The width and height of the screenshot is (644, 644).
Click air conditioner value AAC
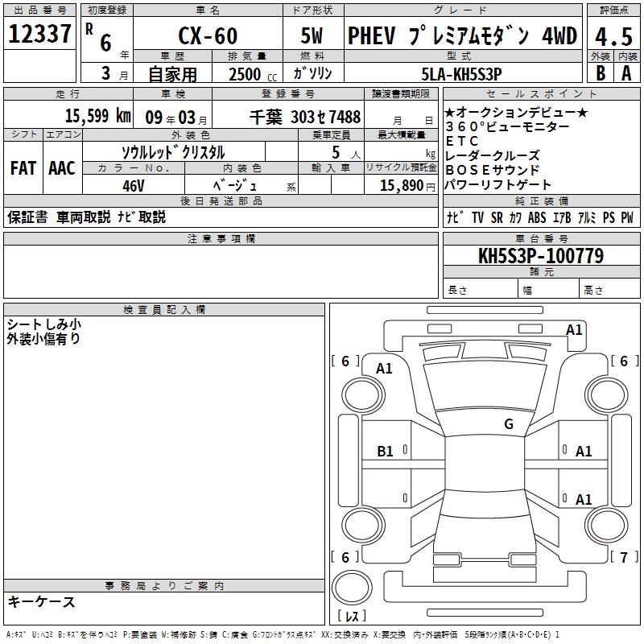[62, 168]
